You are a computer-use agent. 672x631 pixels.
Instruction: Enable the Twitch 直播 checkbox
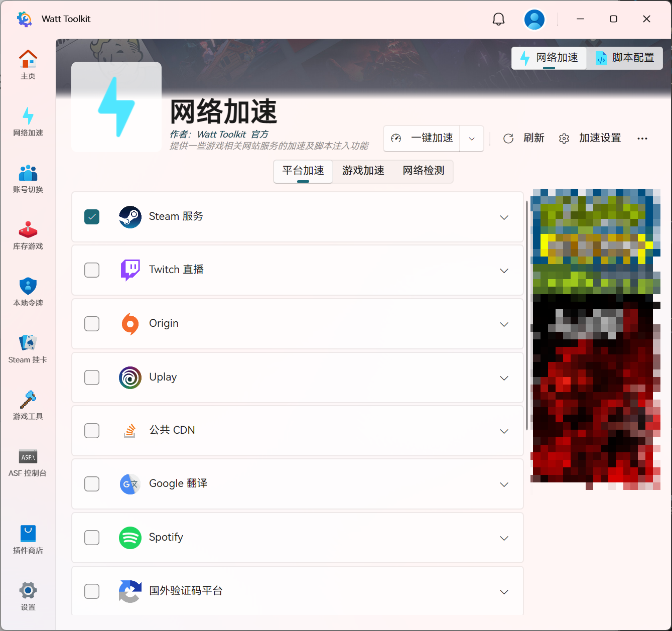(92, 270)
